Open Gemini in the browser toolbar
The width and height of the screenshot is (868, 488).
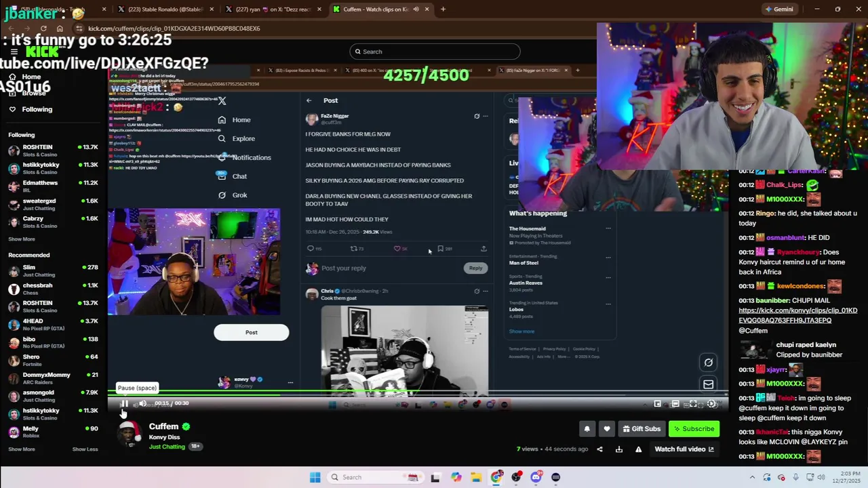(779, 9)
